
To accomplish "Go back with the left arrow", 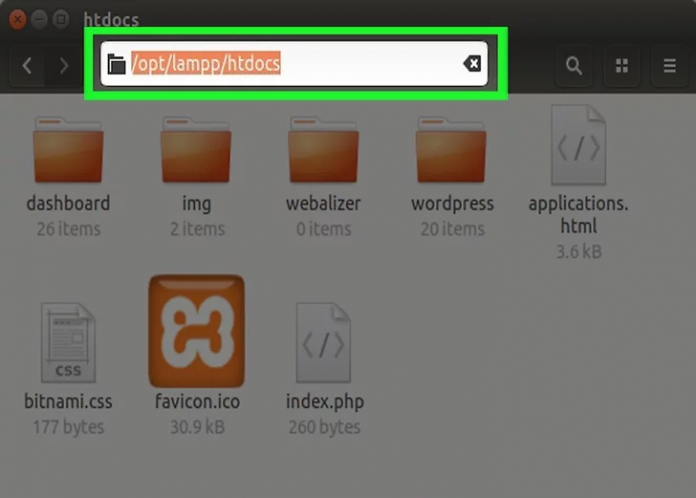I will click(27, 66).
